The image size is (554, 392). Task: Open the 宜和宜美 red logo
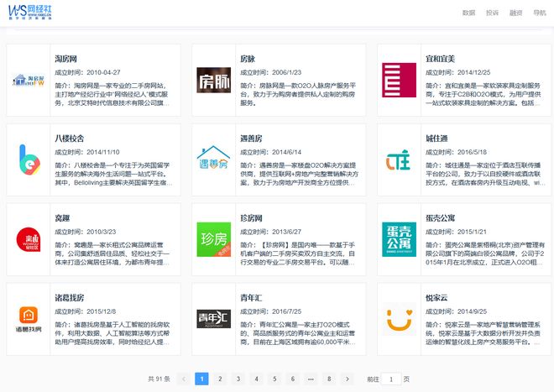(x=400, y=81)
